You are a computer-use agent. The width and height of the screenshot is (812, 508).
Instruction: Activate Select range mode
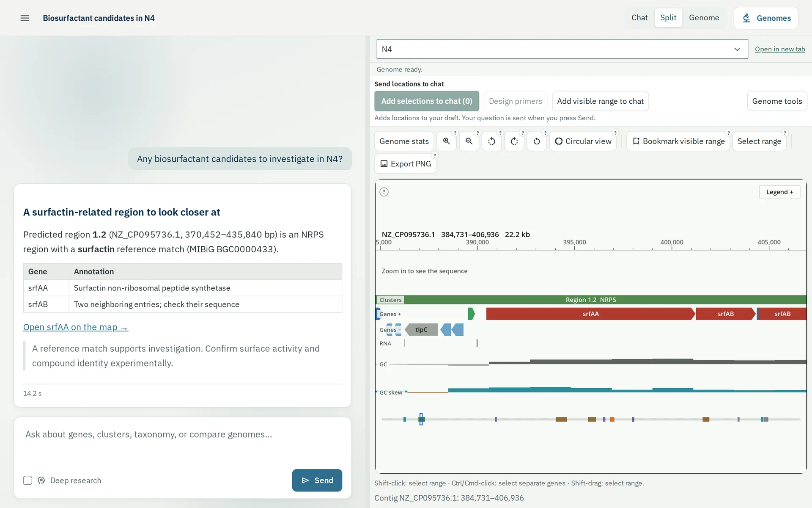pos(759,141)
